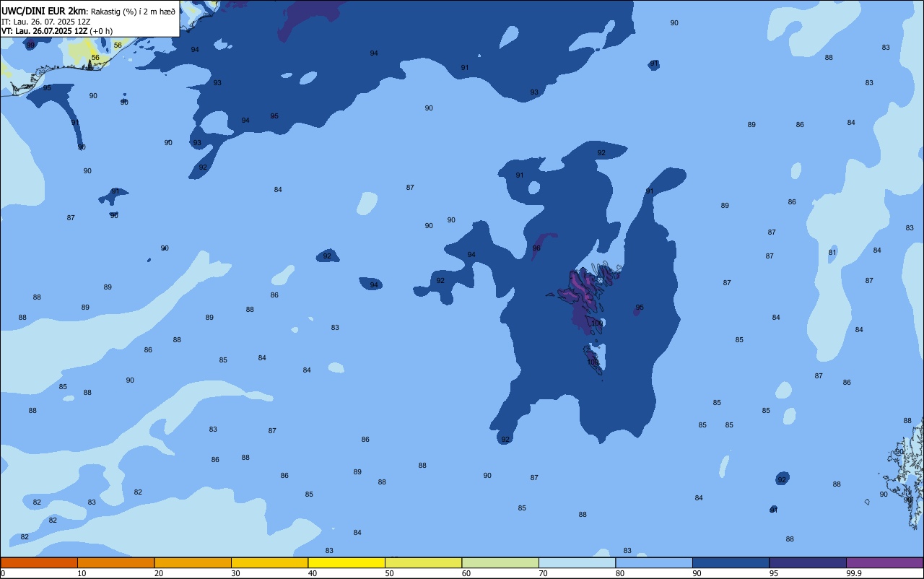The height and width of the screenshot is (579, 924).
Task: Click the "IT: Lau. 26. 07. 2025 12Z" line
Action: tap(45, 22)
